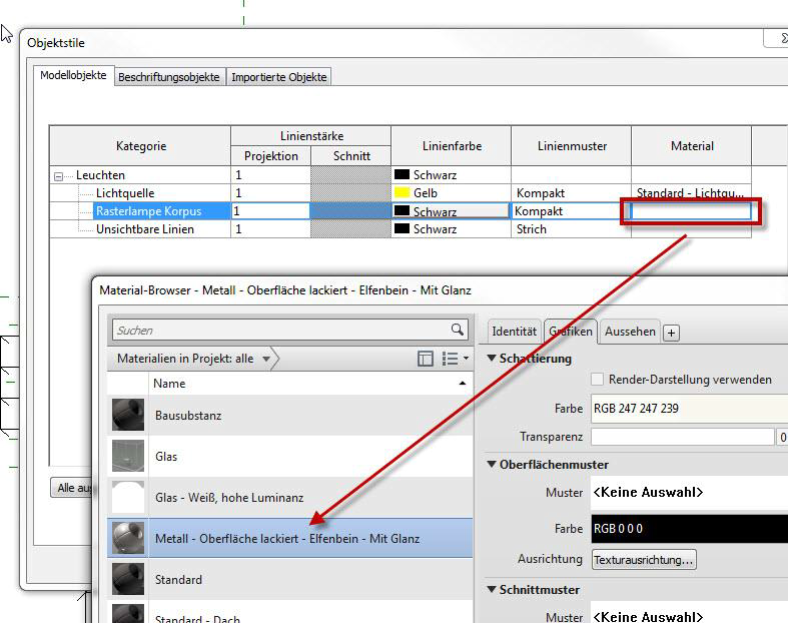
Task: Click the Suchen search field
Action: click(280, 330)
